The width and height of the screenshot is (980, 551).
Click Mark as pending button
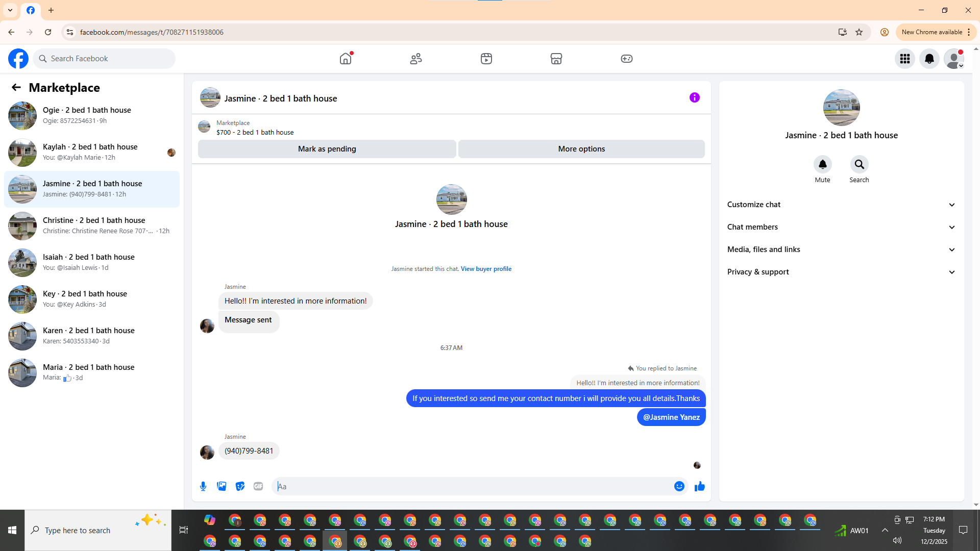pos(327,149)
